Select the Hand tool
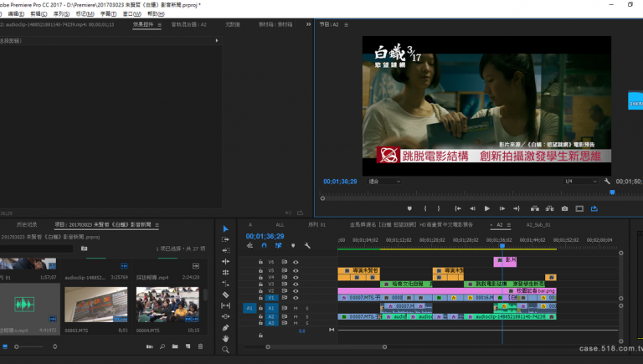This screenshot has height=364, width=643. pos(225,339)
